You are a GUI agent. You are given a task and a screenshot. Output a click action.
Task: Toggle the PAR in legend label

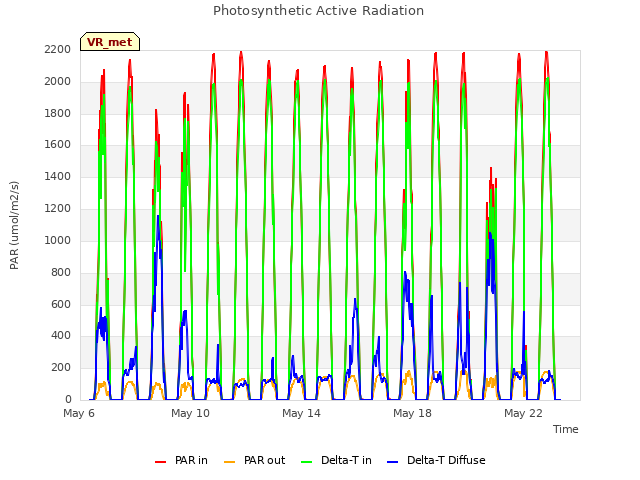pos(191,460)
